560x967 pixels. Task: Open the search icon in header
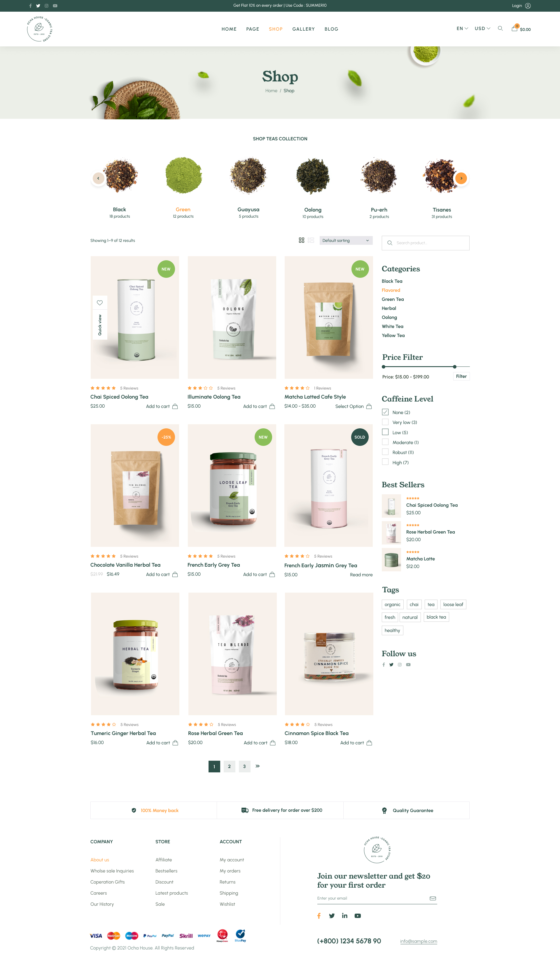tap(500, 28)
